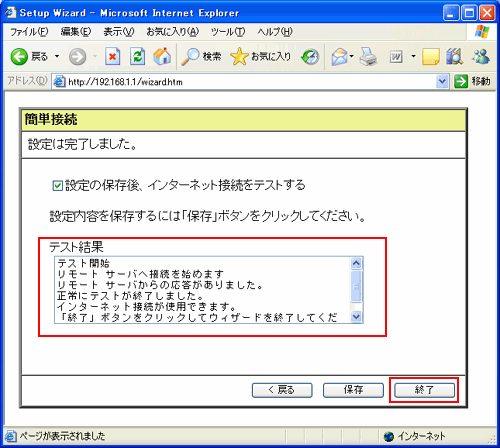
Task: Open the address bar dropdown arrow
Action: pyautogui.click(x=442, y=81)
